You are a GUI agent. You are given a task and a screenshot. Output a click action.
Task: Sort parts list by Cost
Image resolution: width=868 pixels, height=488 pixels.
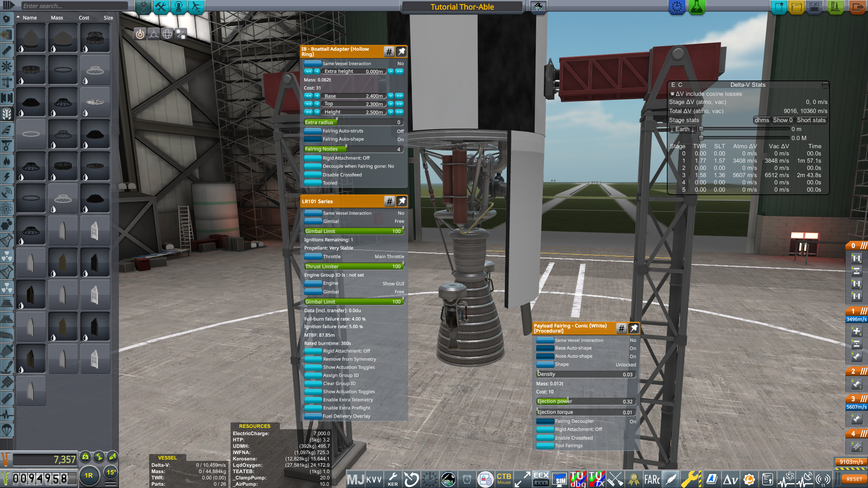tap(84, 18)
